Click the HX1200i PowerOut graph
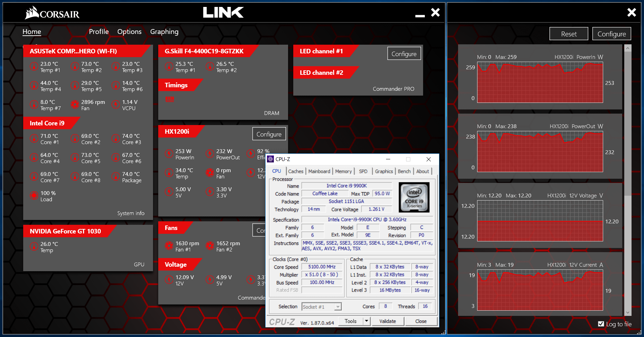644x337 pixels. pos(540,151)
